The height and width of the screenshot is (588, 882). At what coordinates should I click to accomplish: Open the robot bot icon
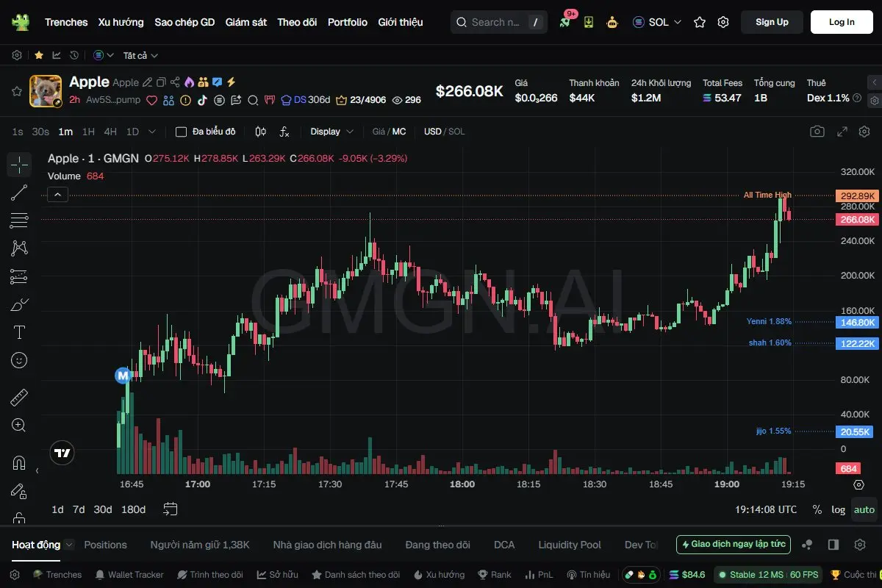click(x=612, y=22)
